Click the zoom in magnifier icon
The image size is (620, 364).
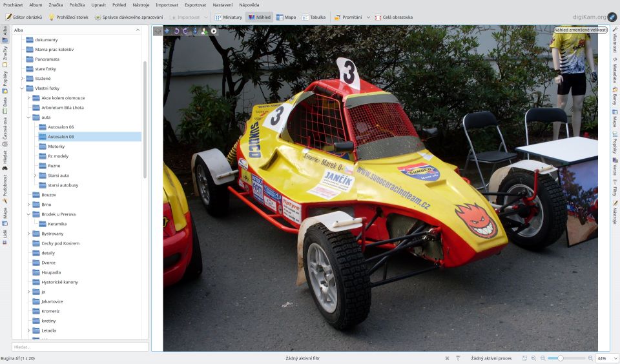pos(590,358)
